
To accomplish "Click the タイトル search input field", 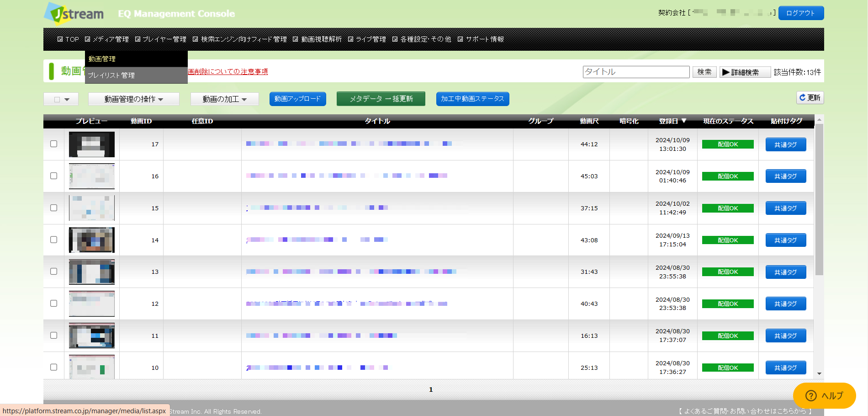I will point(635,72).
